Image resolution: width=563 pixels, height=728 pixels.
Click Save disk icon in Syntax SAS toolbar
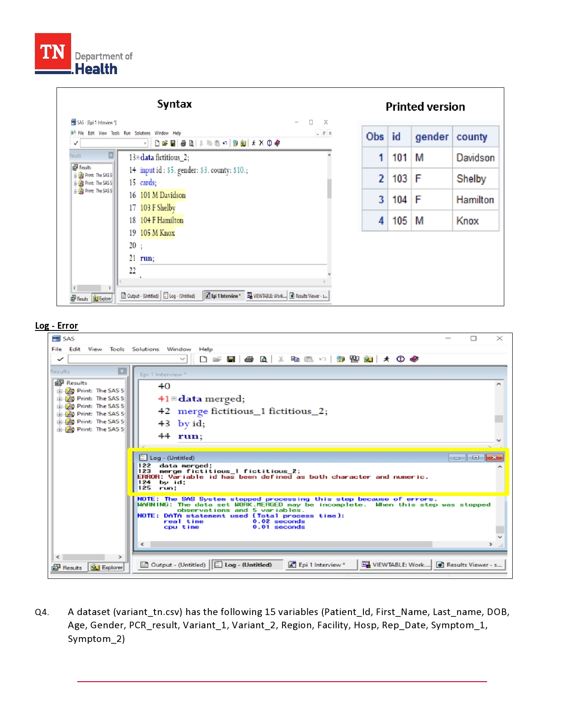coord(173,143)
